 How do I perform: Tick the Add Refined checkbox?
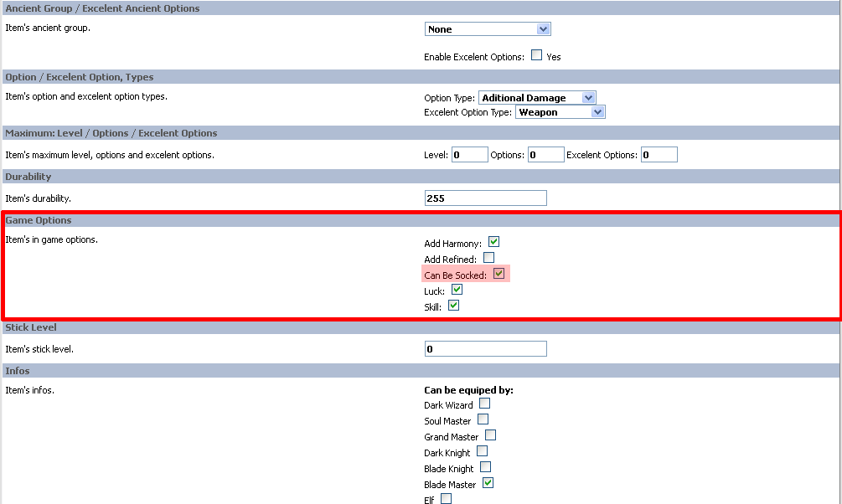[488, 258]
